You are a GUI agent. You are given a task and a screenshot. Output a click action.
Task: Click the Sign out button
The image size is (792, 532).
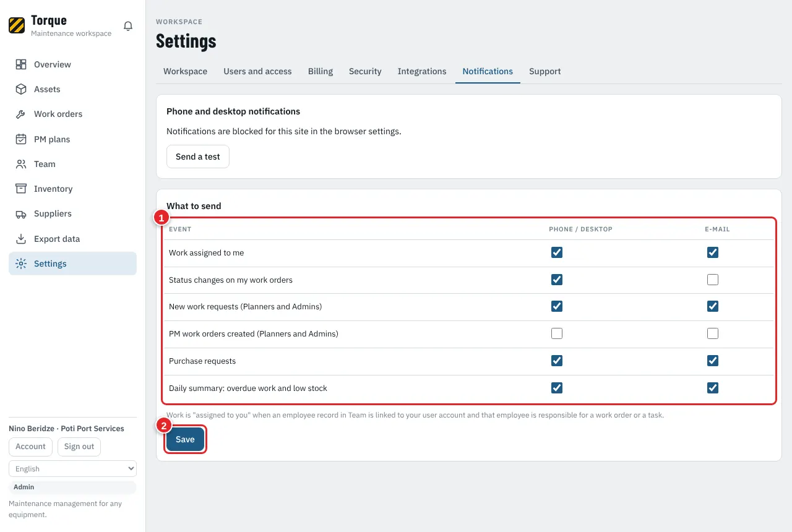[x=79, y=447]
